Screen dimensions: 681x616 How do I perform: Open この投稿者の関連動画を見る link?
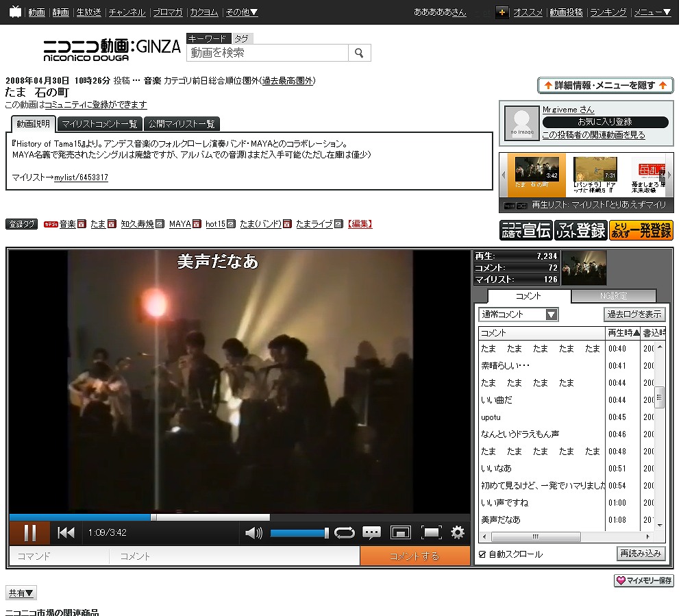(x=593, y=135)
